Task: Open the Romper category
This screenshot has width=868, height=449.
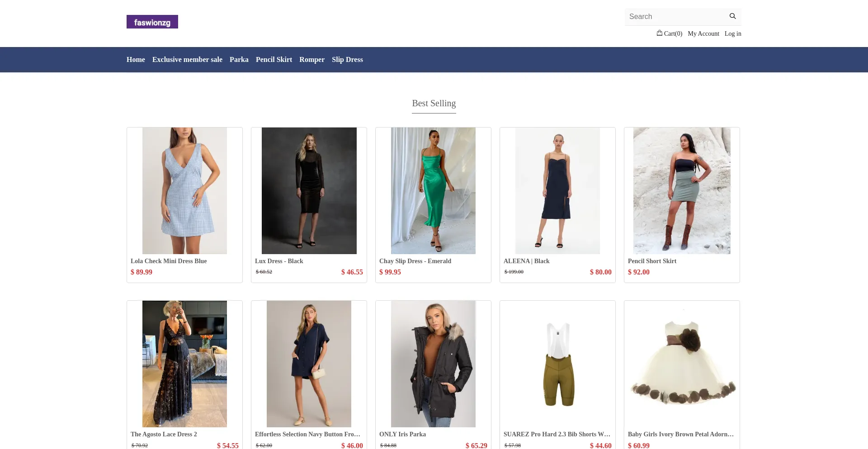Action: pos(311,59)
